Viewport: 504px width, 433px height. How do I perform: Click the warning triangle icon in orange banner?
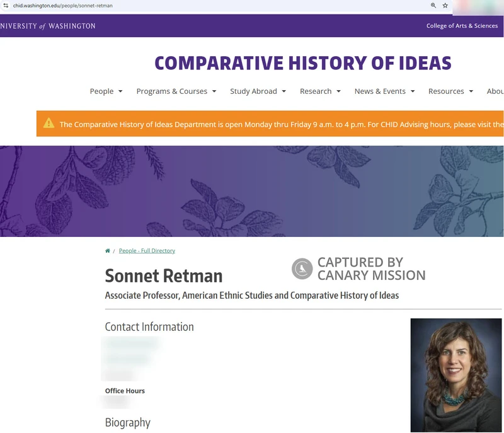click(x=49, y=124)
